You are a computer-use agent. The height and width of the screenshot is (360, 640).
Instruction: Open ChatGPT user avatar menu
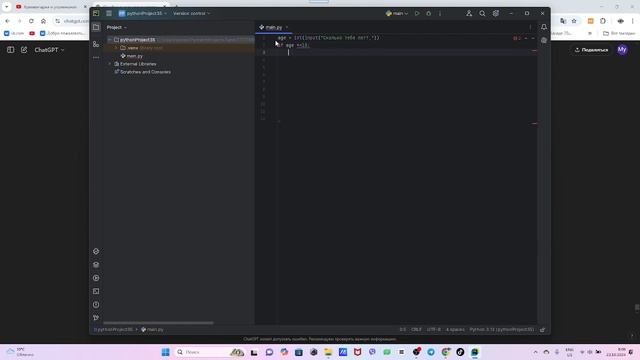click(x=622, y=50)
